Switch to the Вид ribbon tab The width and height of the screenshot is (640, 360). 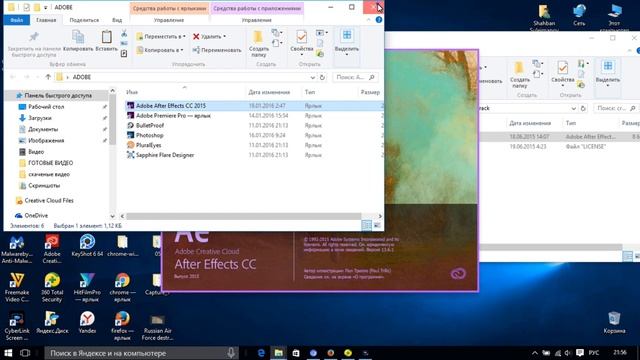(117, 20)
